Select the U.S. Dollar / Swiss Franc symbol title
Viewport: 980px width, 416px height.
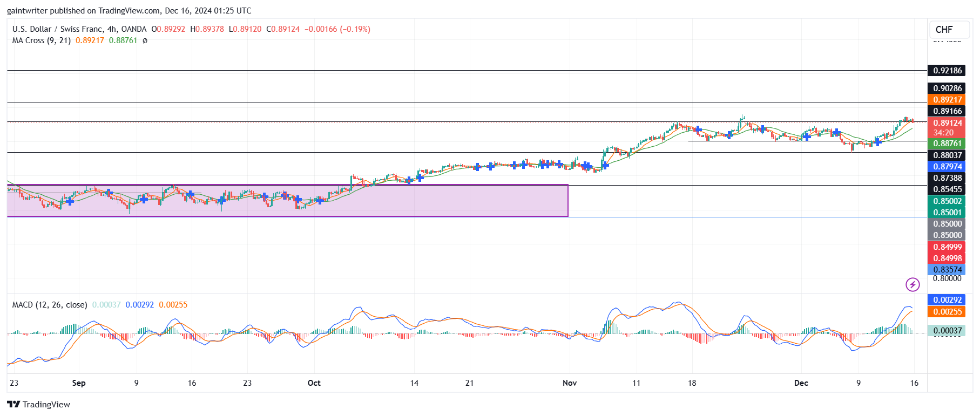click(79, 29)
